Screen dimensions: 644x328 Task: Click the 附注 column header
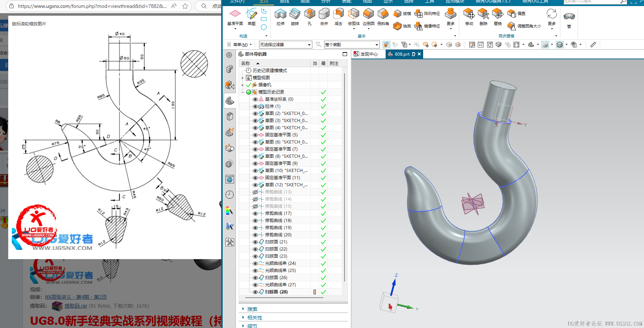pos(335,63)
